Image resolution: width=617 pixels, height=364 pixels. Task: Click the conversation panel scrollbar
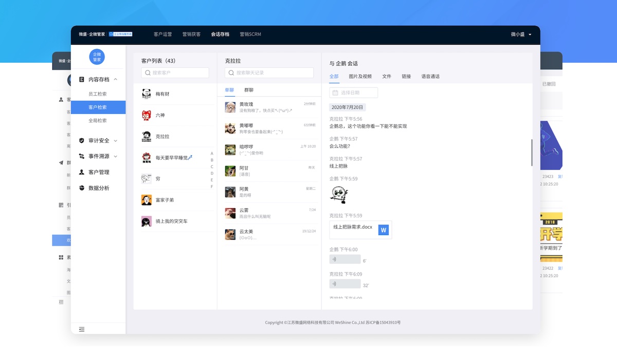[532, 153]
